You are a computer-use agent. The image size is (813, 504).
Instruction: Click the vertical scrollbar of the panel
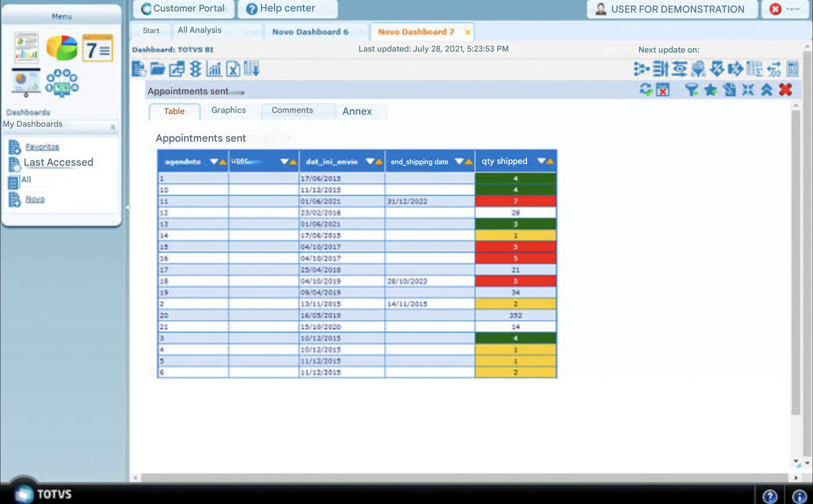796,261
